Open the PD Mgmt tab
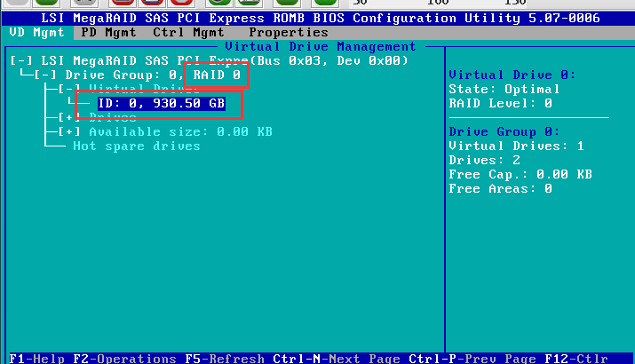This screenshot has width=635, height=364. 108,32
